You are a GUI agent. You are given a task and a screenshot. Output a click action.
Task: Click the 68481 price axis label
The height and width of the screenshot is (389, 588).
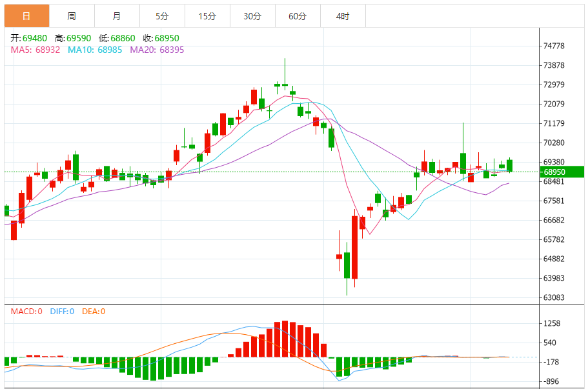coord(554,181)
